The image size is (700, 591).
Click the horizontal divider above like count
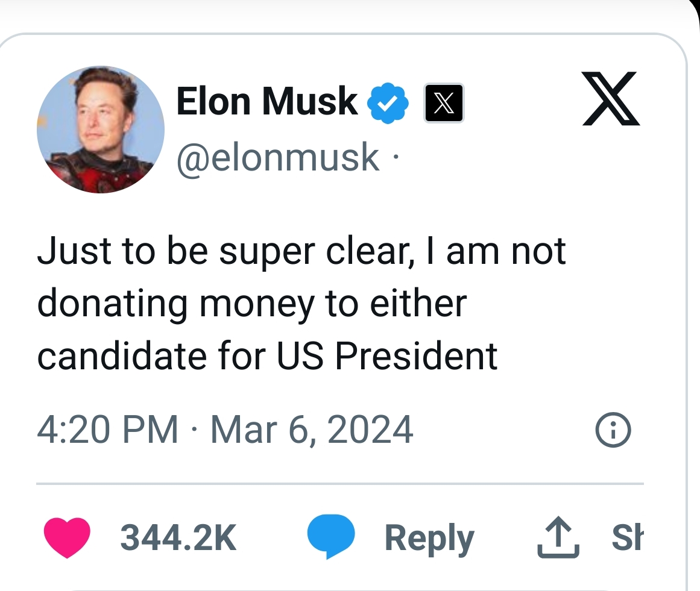[x=339, y=484]
